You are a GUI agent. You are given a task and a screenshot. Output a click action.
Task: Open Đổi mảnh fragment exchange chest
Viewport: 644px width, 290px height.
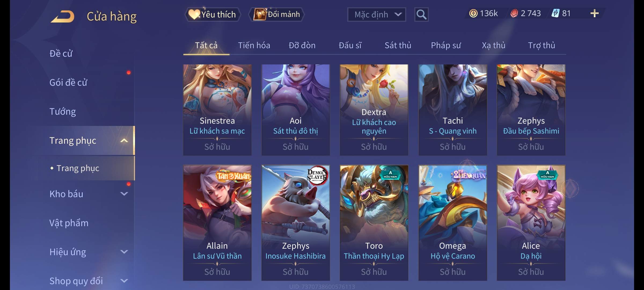point(277,15)
